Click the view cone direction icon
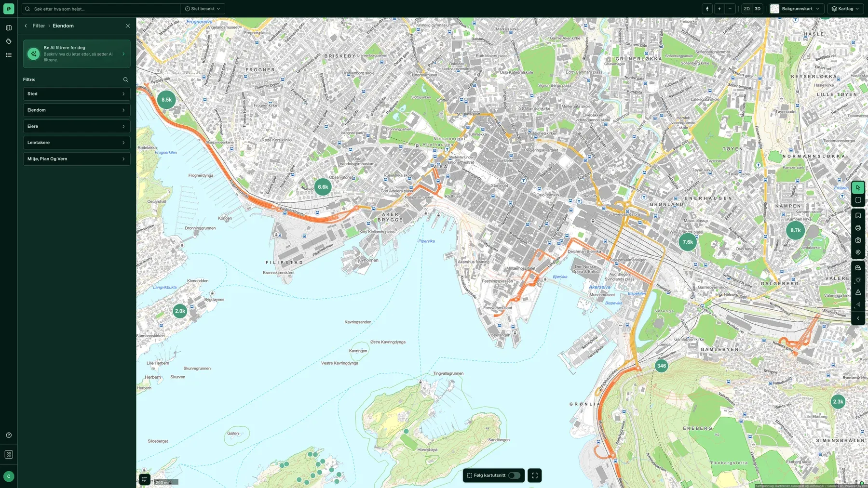Screen dimensions: 868x488 [x=858, y=304]
